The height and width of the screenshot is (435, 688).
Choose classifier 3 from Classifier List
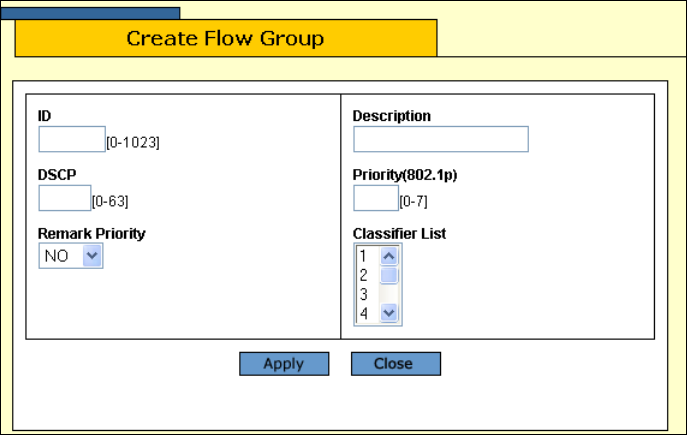(x=365, y=294)
